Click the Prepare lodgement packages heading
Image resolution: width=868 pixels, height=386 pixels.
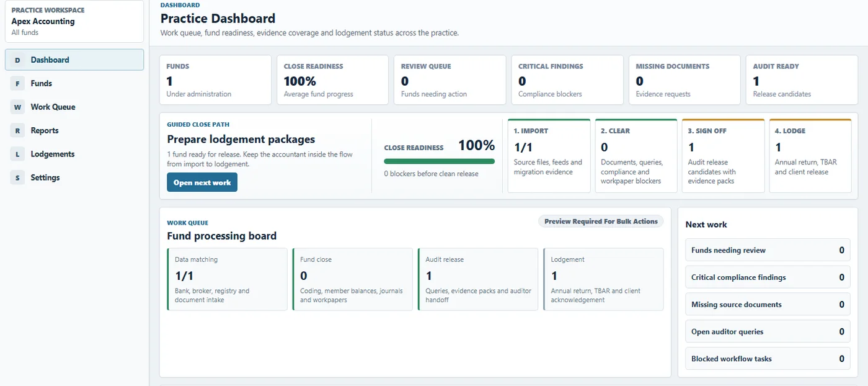click(x=241, y=139)
